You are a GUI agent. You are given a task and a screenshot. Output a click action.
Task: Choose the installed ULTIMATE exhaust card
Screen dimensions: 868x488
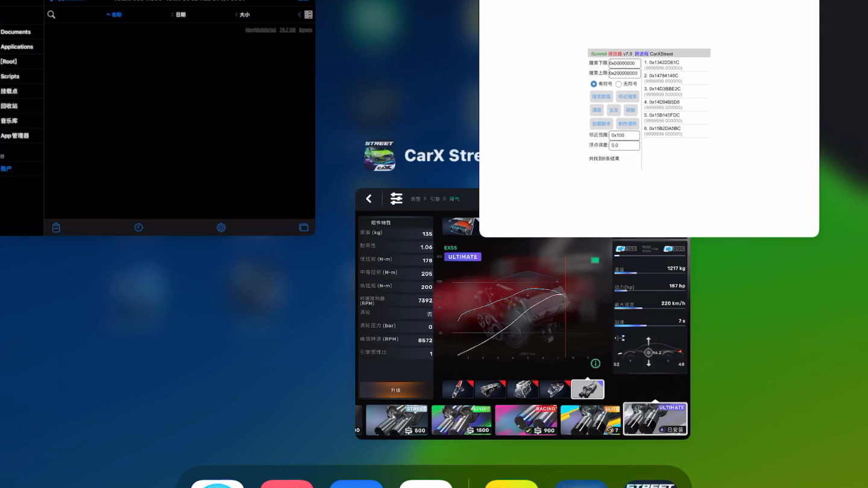(655, 419)
